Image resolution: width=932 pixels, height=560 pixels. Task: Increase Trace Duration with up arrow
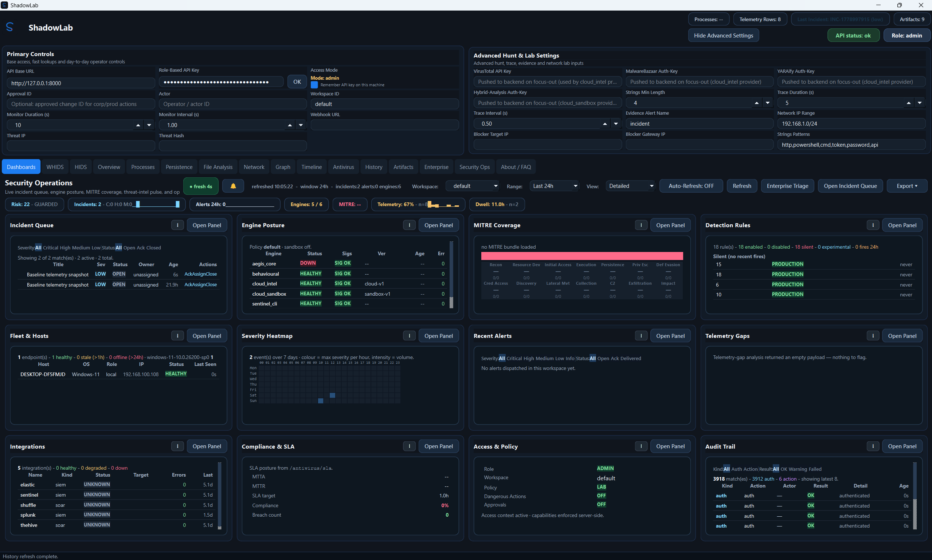(x=909, y=103)
